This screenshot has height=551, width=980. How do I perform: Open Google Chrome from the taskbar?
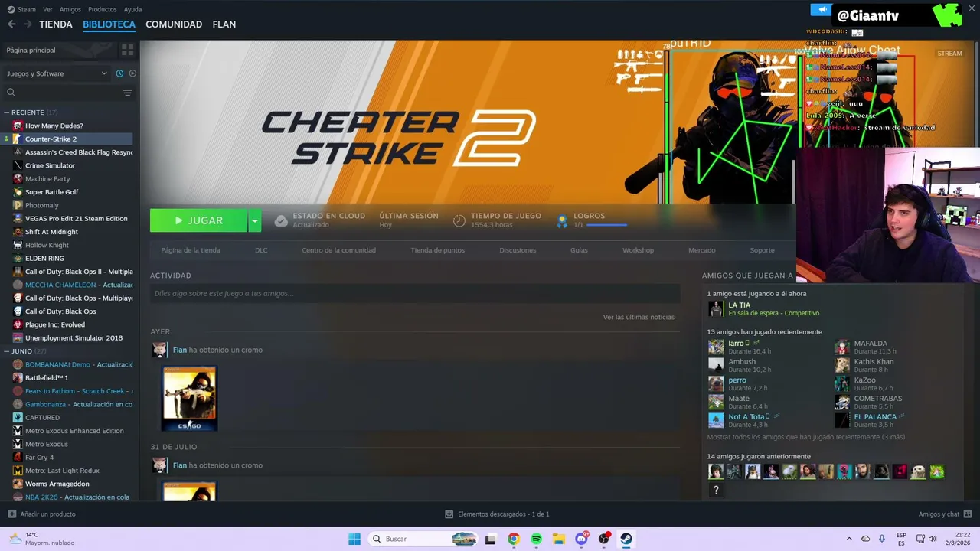[x=513, y=539]
